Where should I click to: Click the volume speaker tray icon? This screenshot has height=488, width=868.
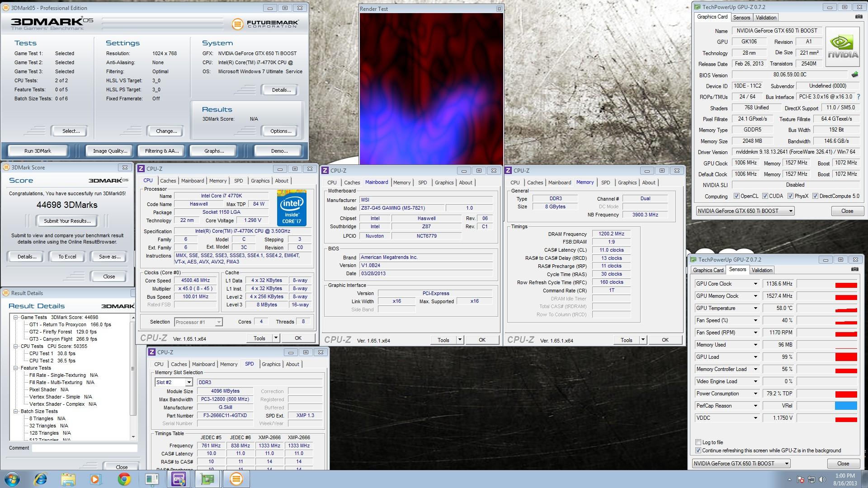(x=822, y=479)
